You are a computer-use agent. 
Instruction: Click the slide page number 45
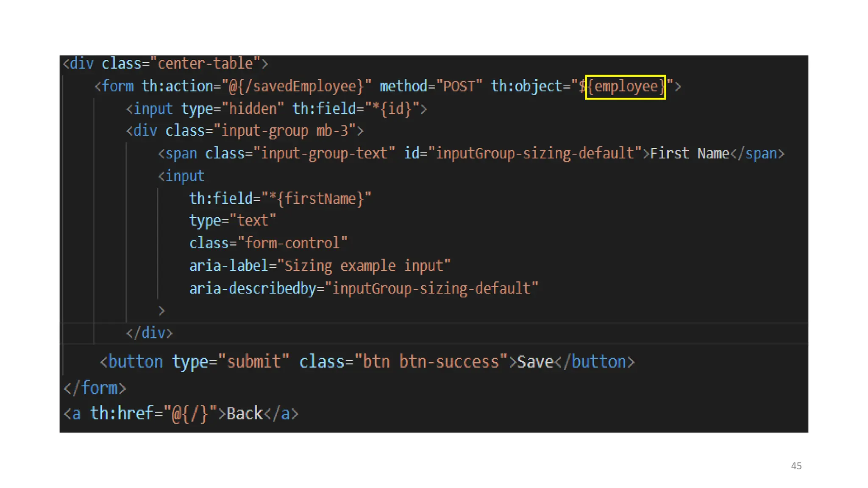(796, 466)
